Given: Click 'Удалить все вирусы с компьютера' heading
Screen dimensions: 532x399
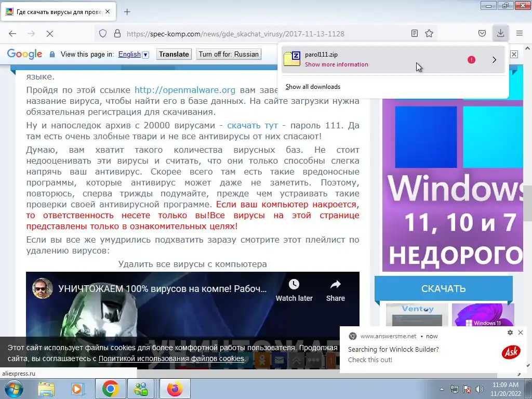Looking at the screenshot, I should point(192,264).
